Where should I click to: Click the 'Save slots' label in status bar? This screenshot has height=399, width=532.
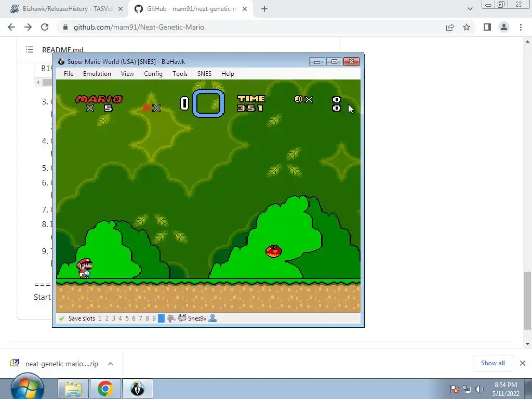(x=82, y=318)
